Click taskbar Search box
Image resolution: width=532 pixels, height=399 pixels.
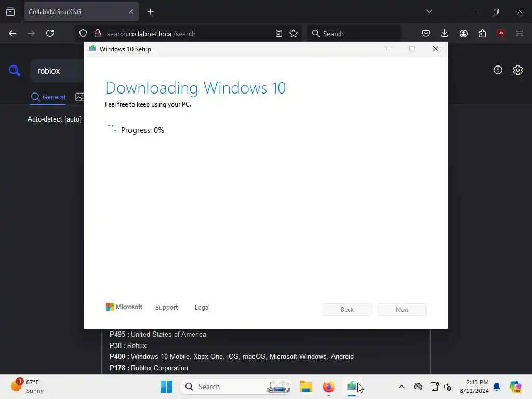click(x=236, y=387)
